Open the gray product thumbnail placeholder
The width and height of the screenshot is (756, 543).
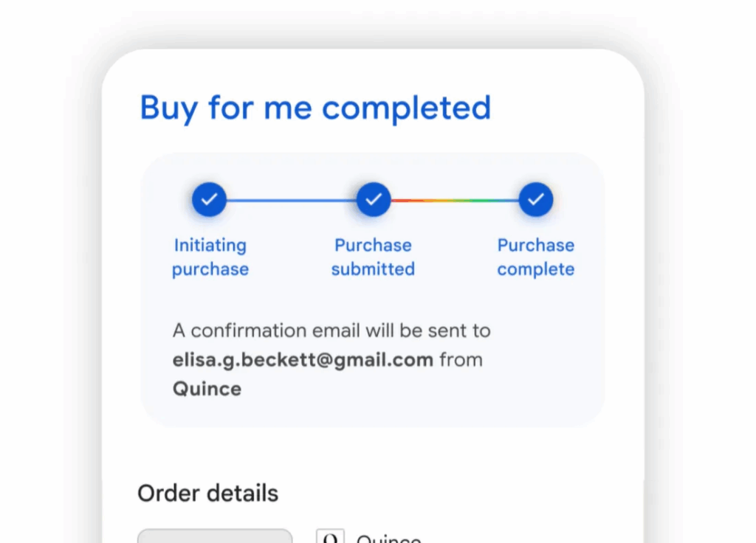[215, 536]
